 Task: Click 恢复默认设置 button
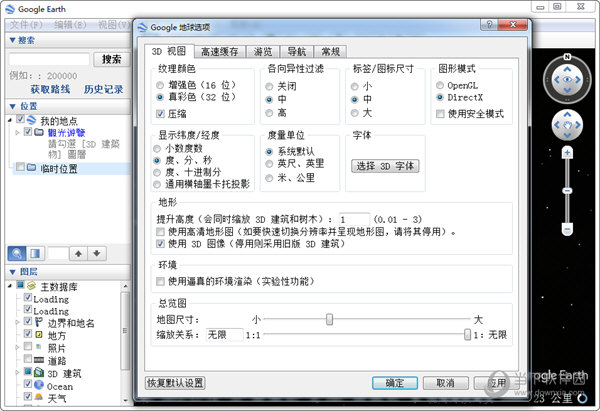pos(175,383)
